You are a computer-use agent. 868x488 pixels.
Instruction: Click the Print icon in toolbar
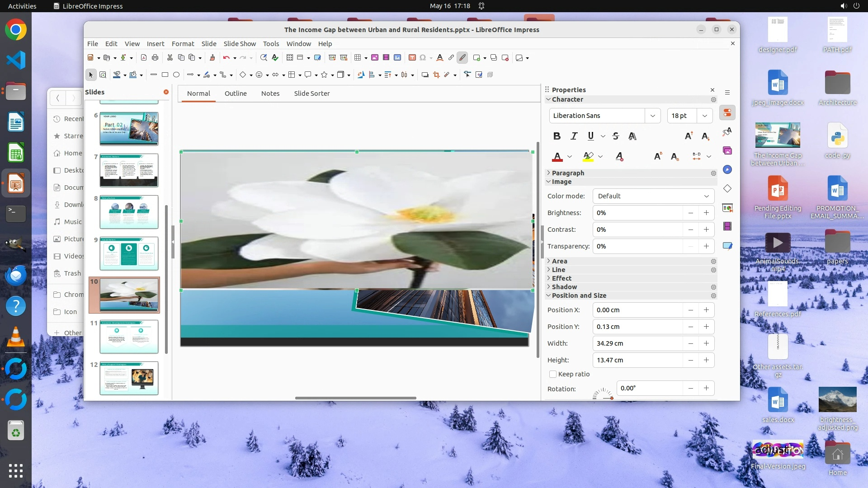tap(155, 58)
